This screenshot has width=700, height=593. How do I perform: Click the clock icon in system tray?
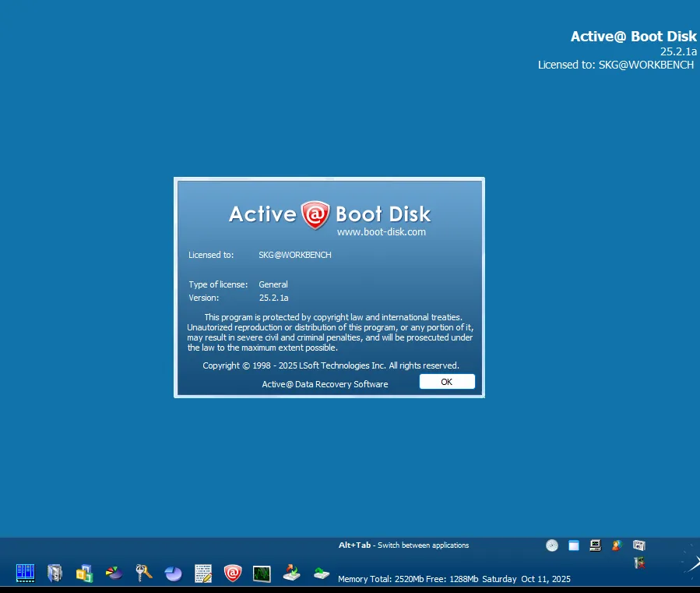pyautogui.click(x=552, y=545)
